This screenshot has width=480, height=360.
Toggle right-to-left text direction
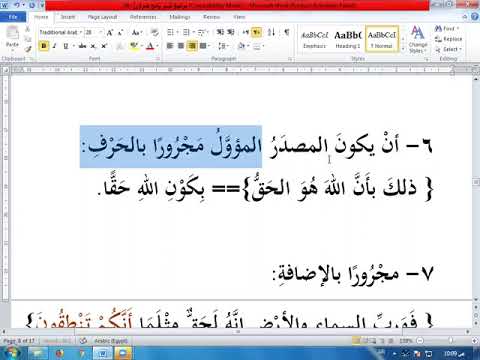coord(256,32)
